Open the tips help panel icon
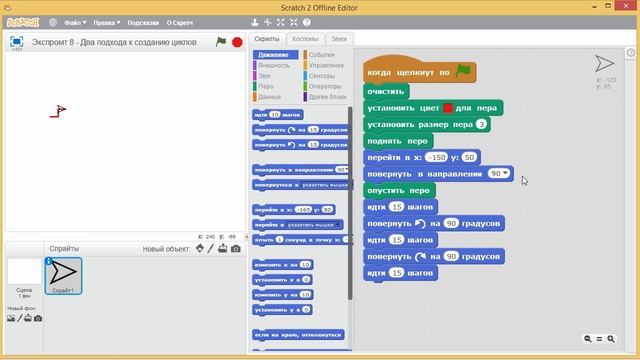640x360 pixels. coord(631,53)
